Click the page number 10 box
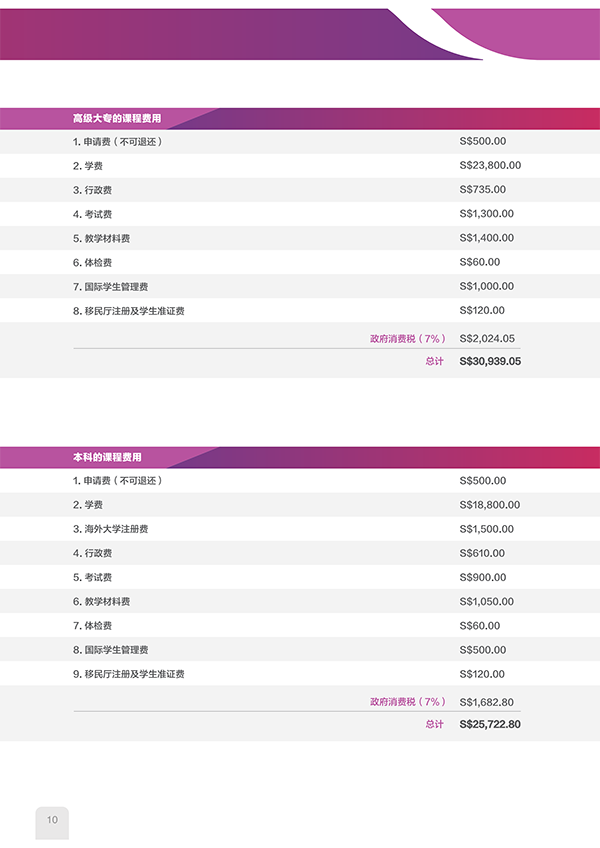This screenshot has width=600, height=848. (52, 823)
